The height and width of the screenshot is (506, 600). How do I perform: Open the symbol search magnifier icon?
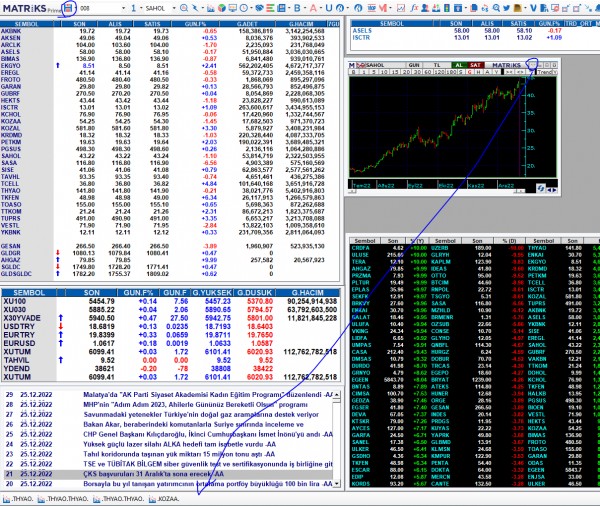coord(184,8)
